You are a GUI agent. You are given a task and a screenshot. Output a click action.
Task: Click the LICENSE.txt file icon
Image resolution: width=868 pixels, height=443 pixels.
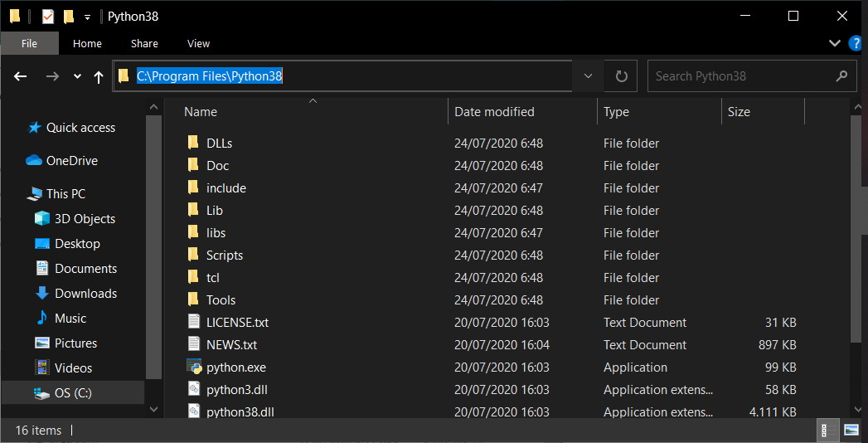coord(194,322)
